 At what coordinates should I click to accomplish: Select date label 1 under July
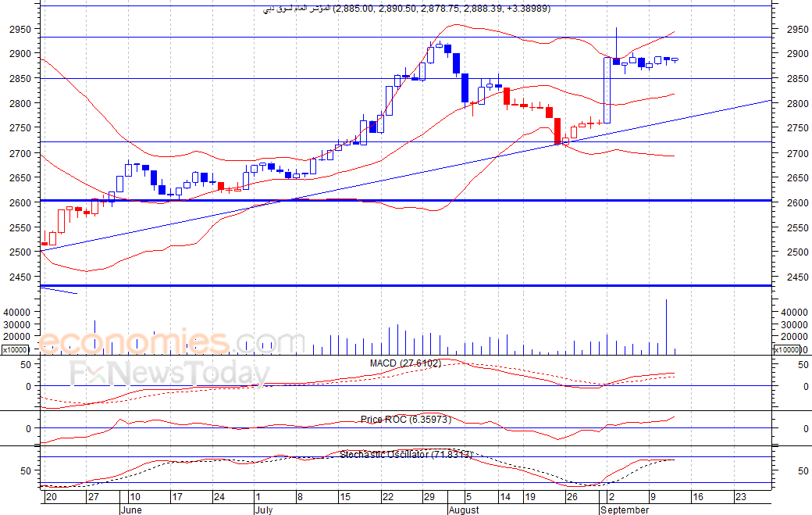point(258,497)
